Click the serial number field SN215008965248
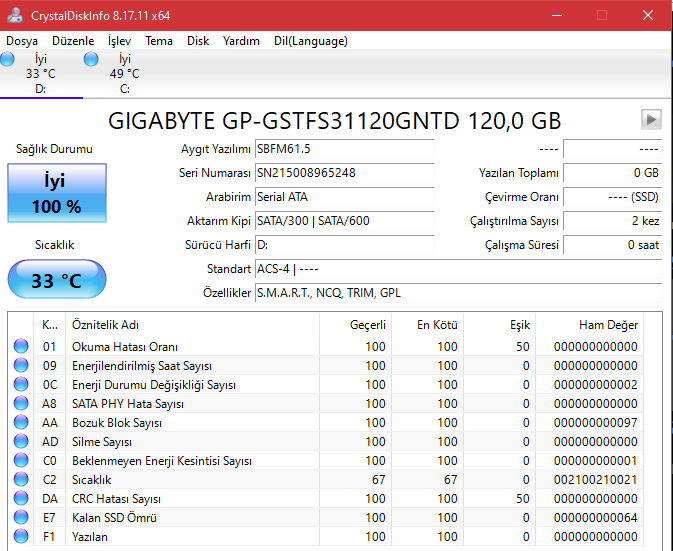 click(344, 173)
